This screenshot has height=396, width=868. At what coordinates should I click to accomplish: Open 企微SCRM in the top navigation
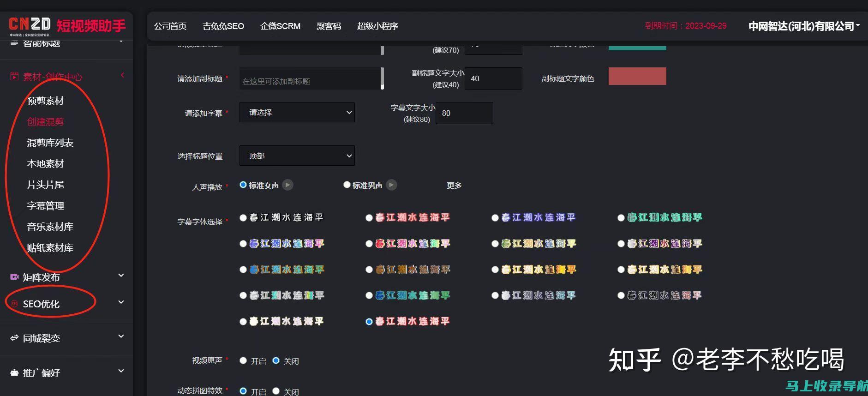point(280,26)
